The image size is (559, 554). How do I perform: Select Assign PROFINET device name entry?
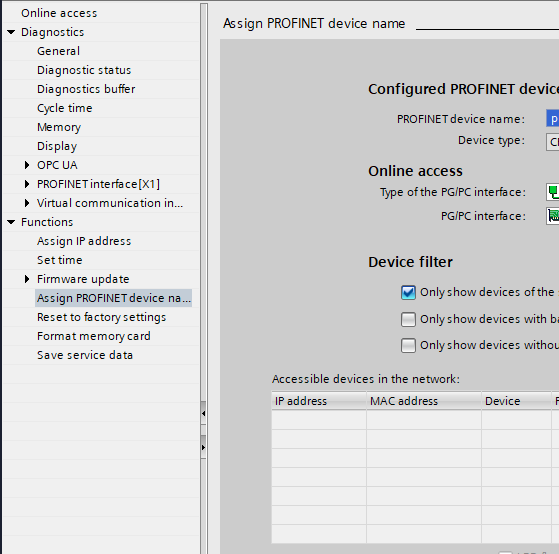tap(113, 298)
